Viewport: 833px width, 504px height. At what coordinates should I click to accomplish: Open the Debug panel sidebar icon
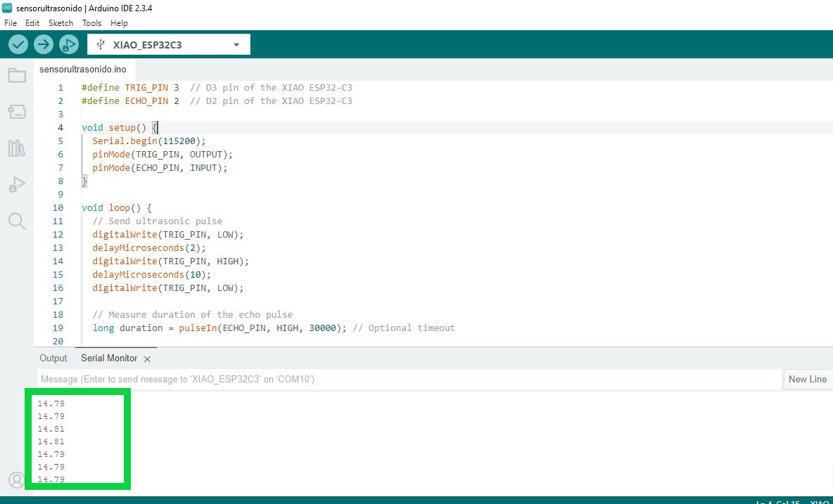17,185
